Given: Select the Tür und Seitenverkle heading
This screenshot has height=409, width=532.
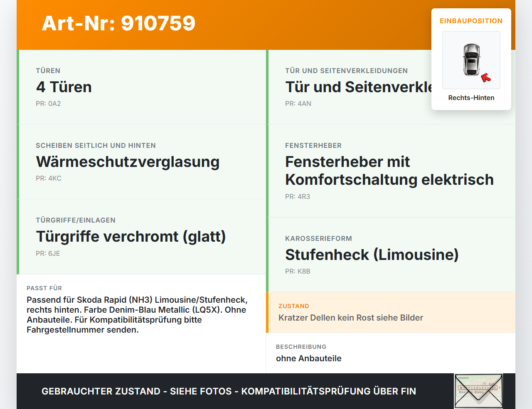Looking at the screenshot, I should click(359, 87).
